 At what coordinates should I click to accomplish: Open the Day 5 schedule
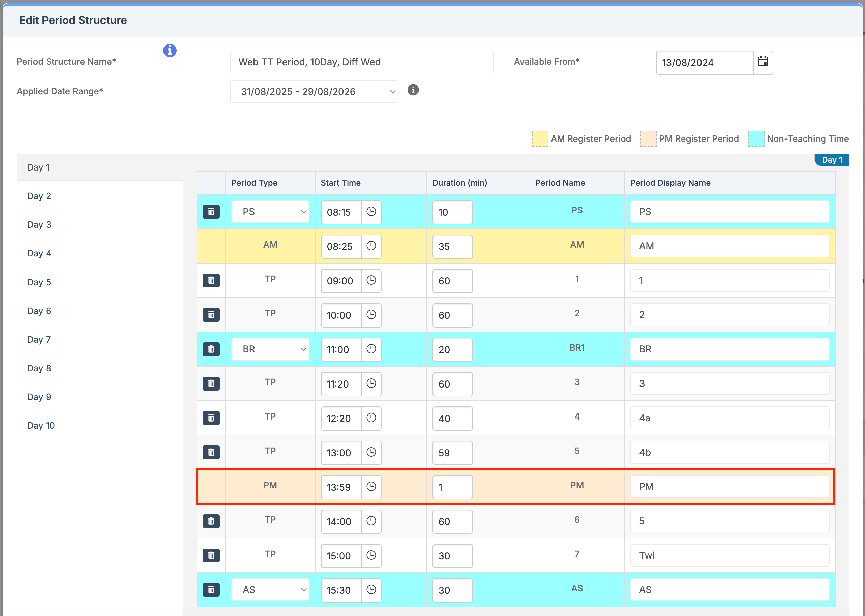coord(39,282)
